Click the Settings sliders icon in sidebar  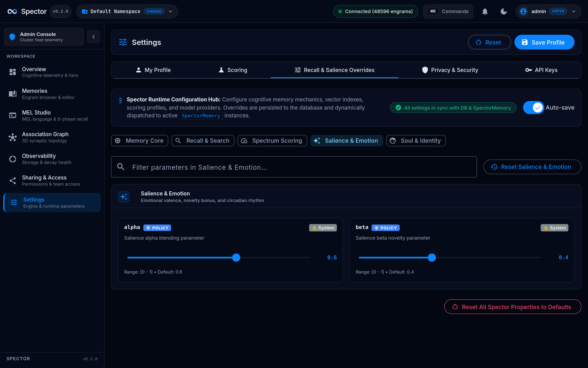(14, 202)
